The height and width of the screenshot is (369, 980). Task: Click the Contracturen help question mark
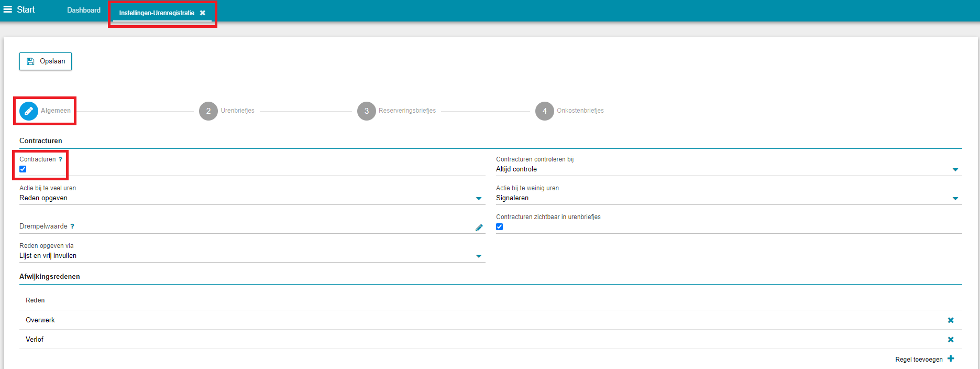[60, 159]
